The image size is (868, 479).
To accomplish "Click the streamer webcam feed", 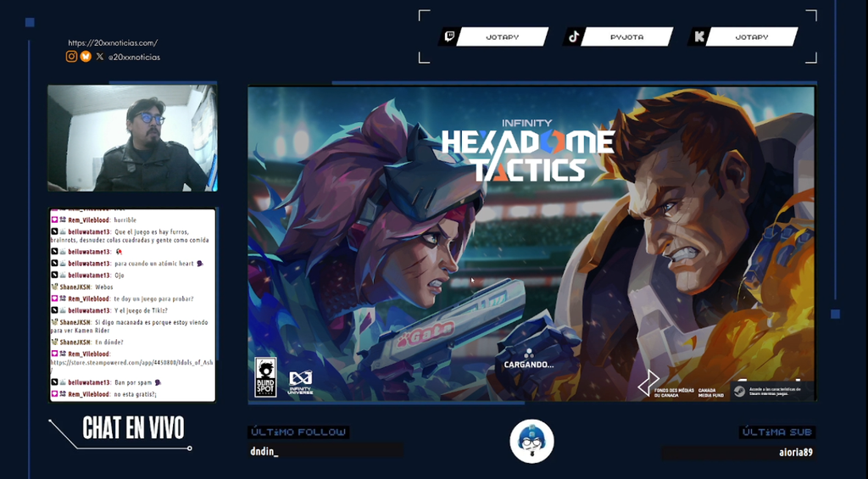I will [132, 138].
